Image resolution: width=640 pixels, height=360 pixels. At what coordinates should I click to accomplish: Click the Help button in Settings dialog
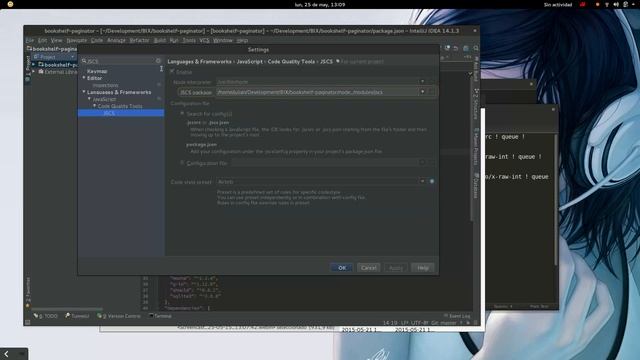coord(423,268)
